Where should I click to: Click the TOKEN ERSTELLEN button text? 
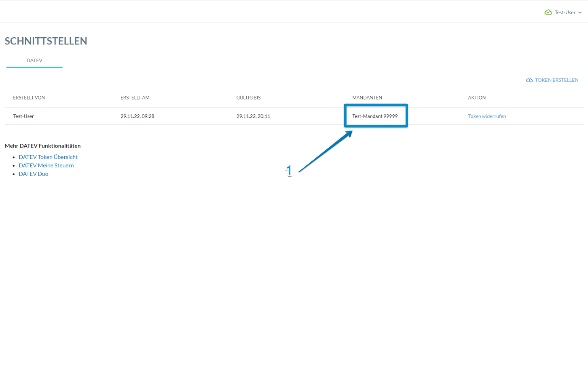point(556,80)
